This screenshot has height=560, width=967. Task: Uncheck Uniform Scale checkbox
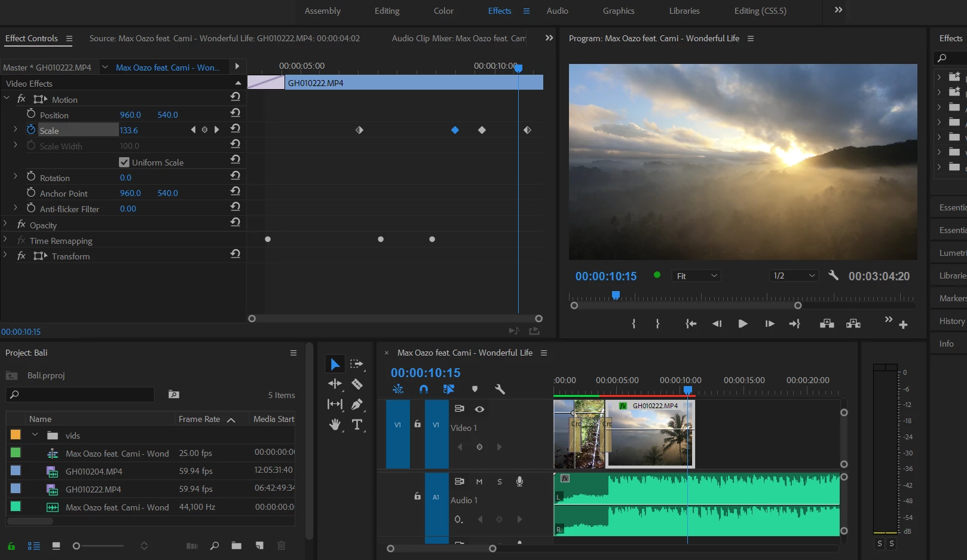click(124, 162)
